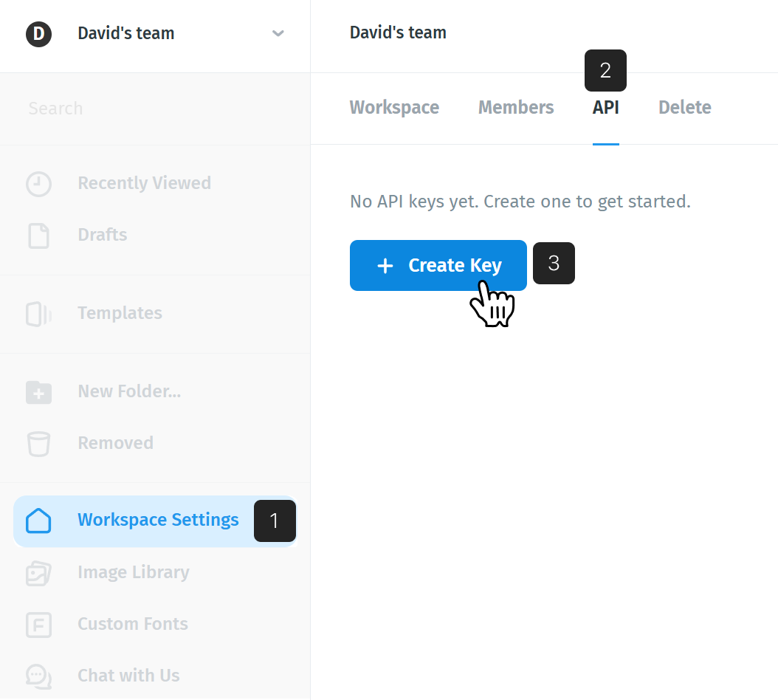Select the Custom Fonts label
The width and height of the screenshot is (778, 700).
click(x=133, y=624)
